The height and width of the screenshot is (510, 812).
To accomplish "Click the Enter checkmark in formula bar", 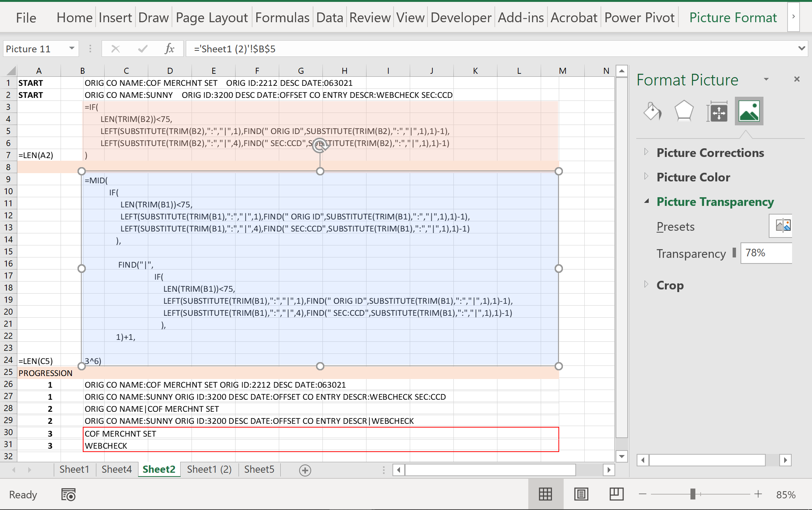I will [x=143, y=49].
